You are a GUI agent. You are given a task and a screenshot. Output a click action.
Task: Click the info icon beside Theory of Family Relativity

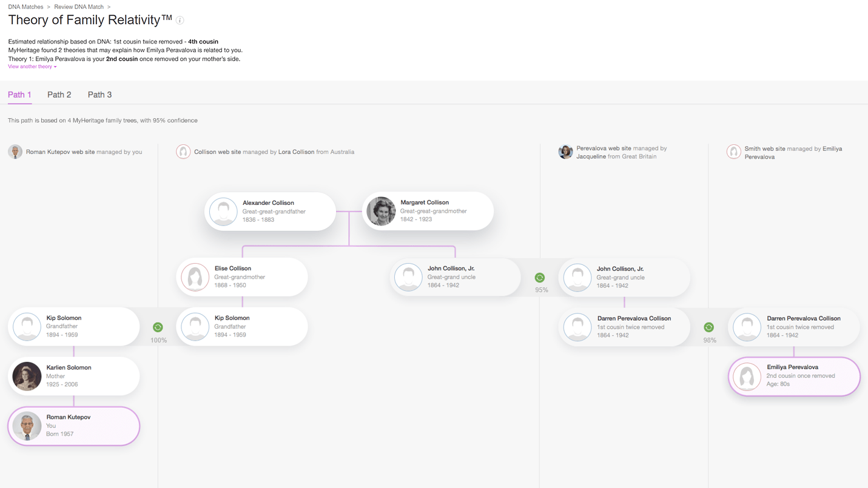click(x=180, y=21)
